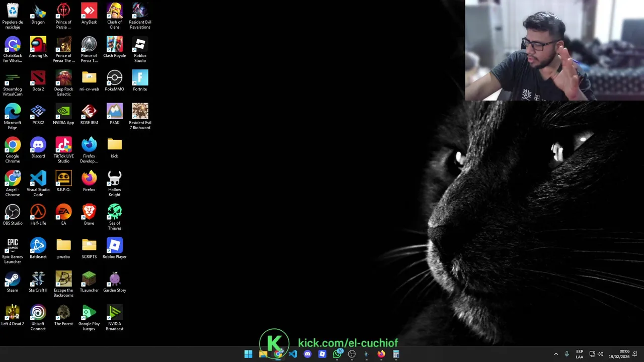The image size is (644, 362).
Task: Open TLauncher shortcut
Action: (x=89, y=282)
